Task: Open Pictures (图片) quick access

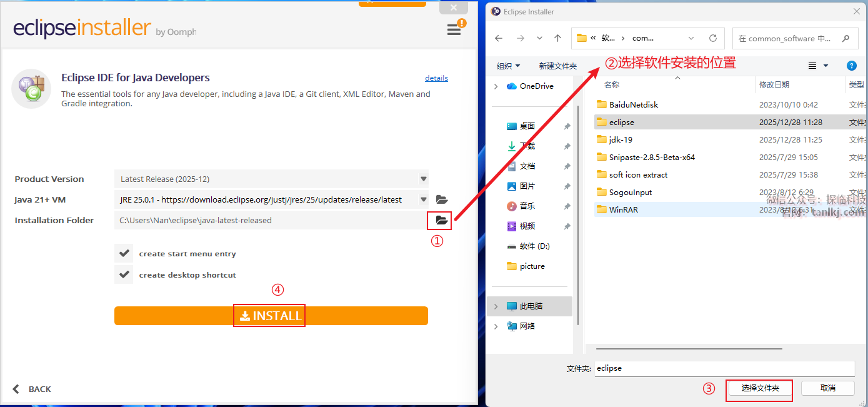Action: [527, 186]
